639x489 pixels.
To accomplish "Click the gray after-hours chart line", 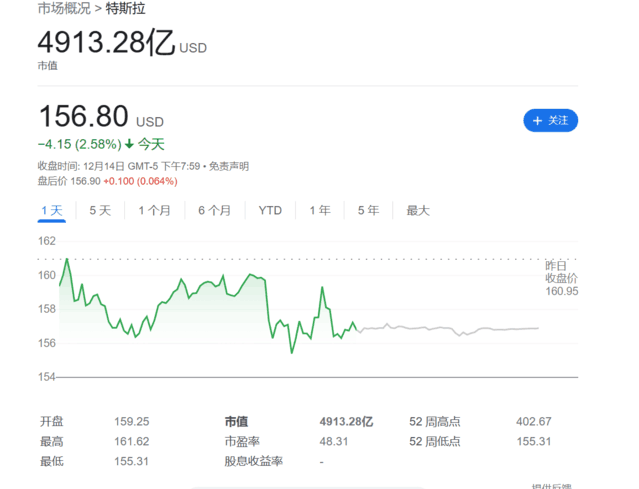I will click(x=448, y=328).
